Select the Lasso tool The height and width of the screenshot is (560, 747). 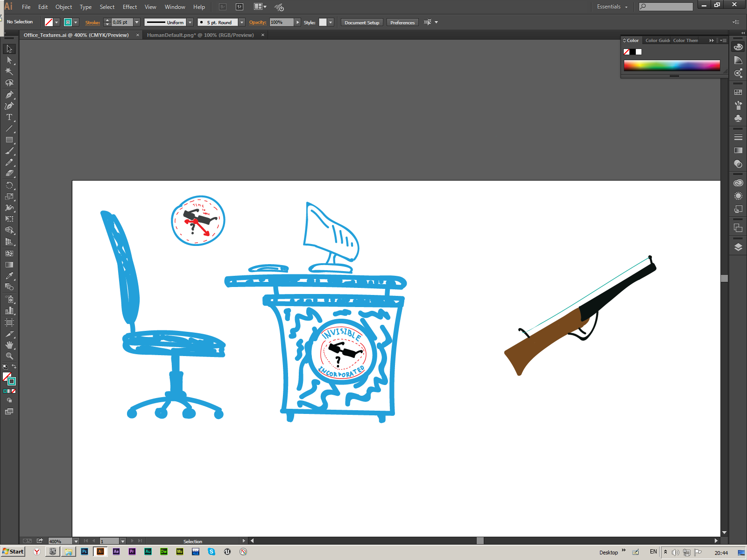9,83
